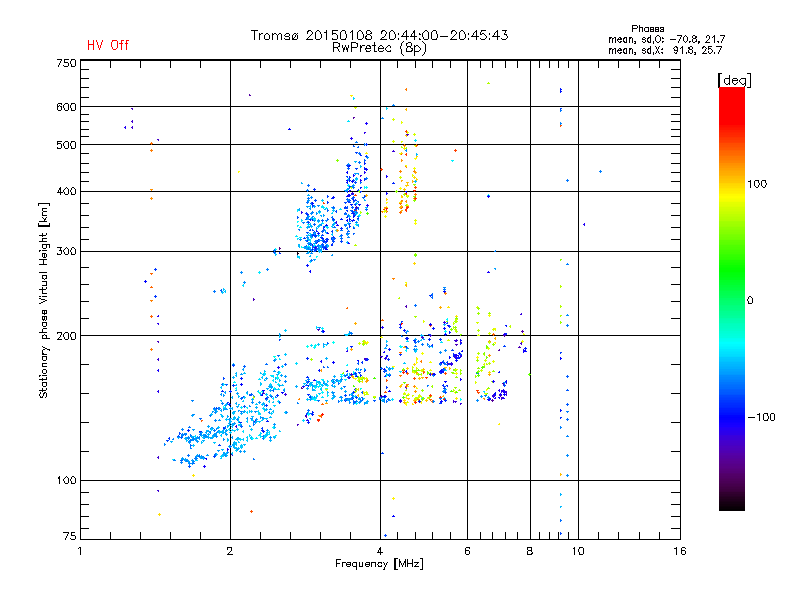Select the 'mean, sd,O: -70.8, 21.7' line

(x=666, y=39)
